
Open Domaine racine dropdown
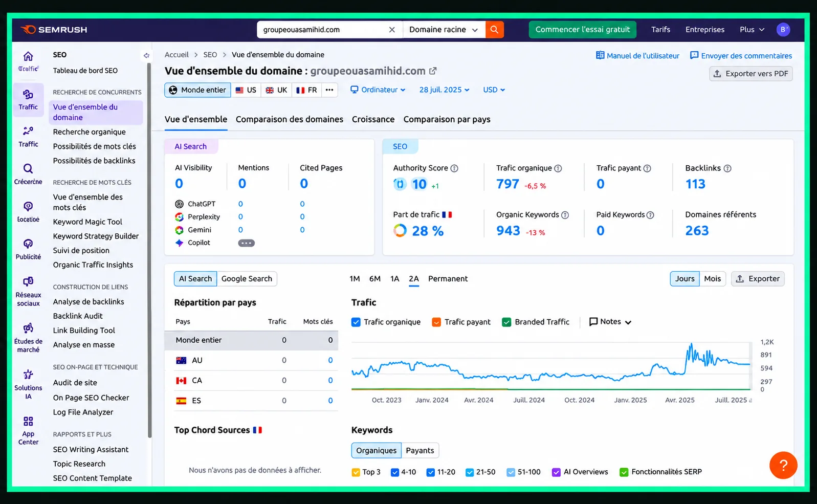coord(444,30)
